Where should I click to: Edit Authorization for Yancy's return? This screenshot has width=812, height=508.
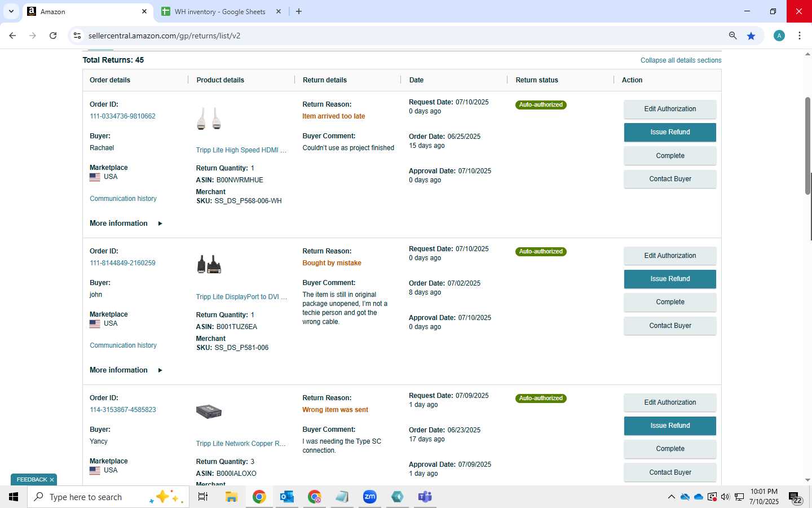670,402
